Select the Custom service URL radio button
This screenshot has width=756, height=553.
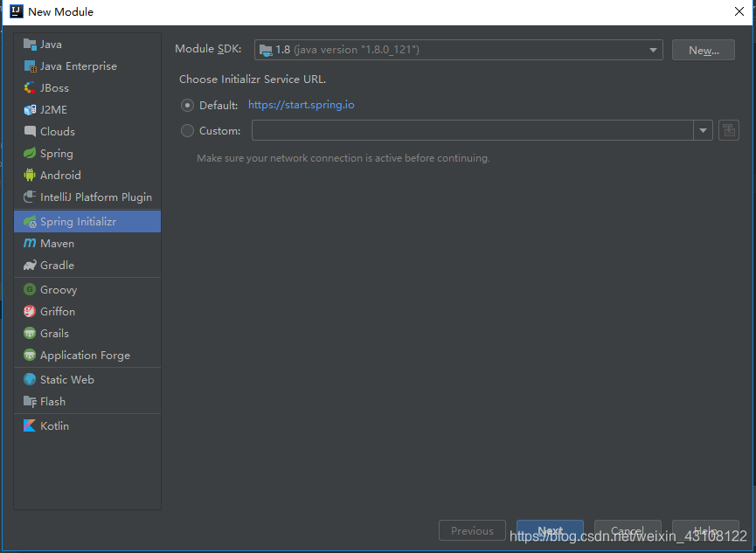187,131
